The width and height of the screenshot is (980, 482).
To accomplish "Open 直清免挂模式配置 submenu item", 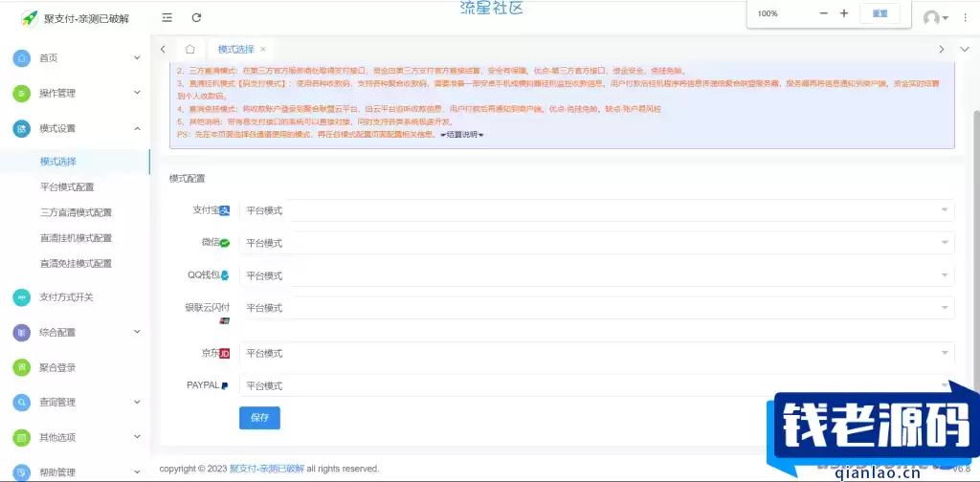I will click(x=75, y=264).
